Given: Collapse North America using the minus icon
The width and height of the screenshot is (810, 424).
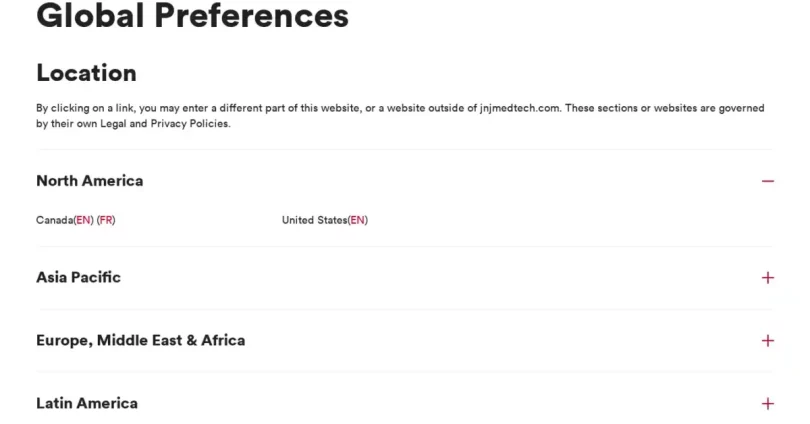Looking at the screenshot, I should point(767,181).
